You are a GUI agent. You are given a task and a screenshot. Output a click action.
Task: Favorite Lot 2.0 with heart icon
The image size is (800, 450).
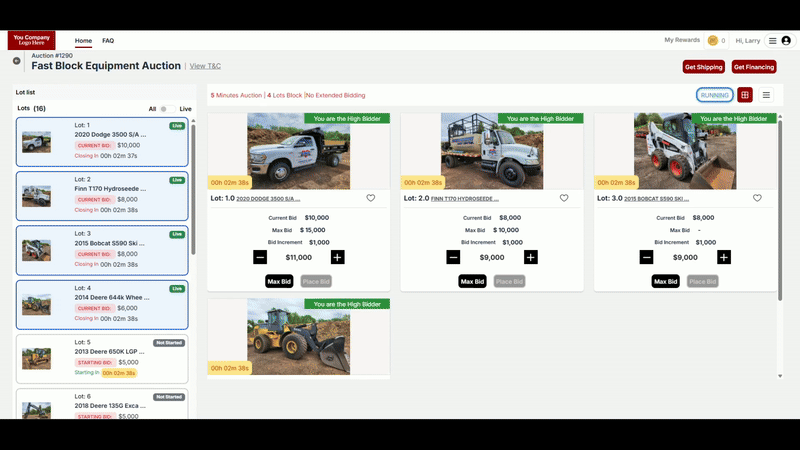[564, 198]
